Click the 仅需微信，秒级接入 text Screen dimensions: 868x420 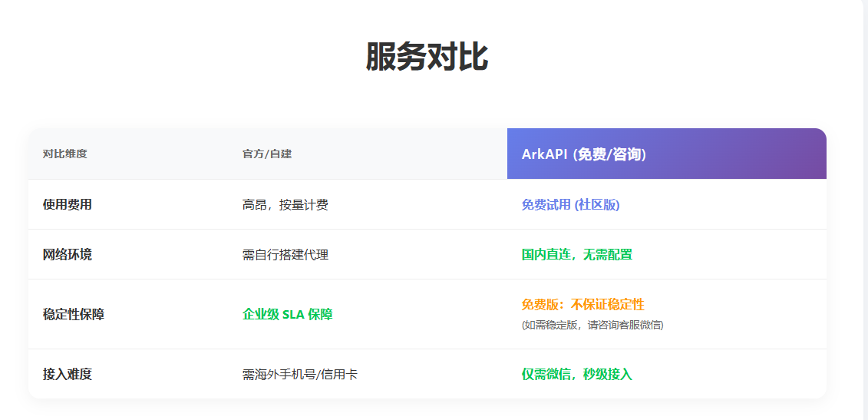pyautogui.click(x=577, y=374)
